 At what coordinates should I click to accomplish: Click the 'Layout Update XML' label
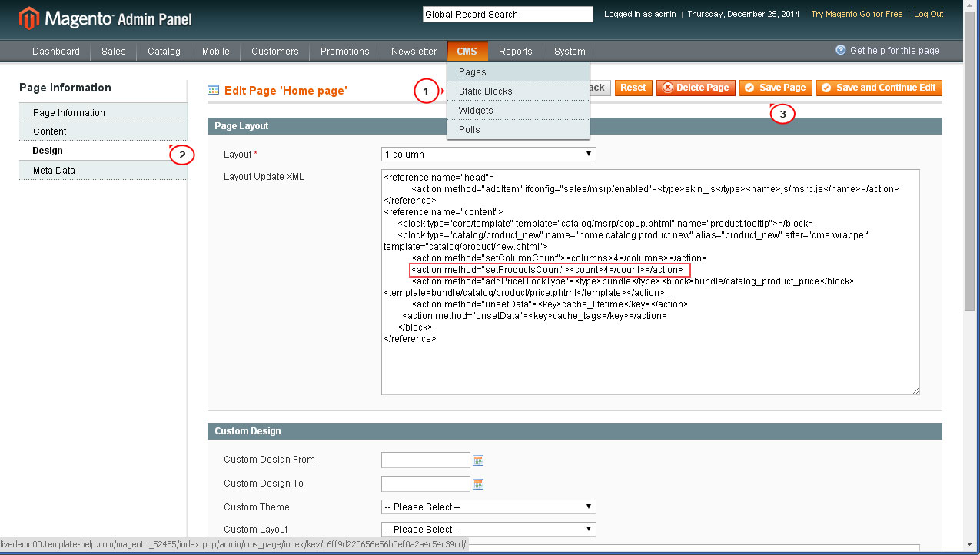[x=264, y=177]
